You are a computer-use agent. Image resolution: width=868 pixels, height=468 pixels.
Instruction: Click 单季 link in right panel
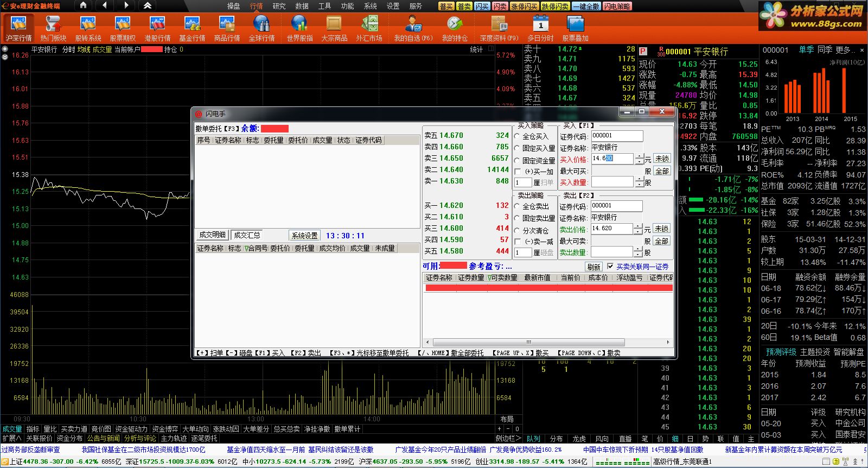click(x=806, y=50)
